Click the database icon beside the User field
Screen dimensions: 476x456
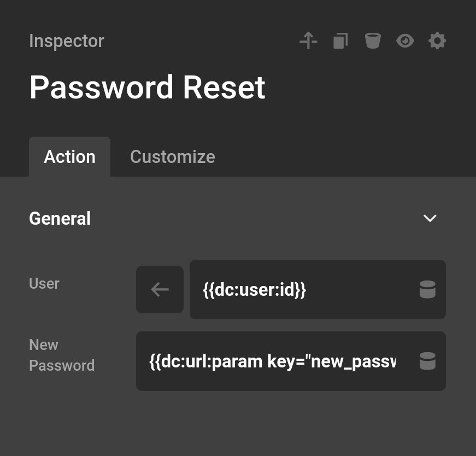[427, 289]
